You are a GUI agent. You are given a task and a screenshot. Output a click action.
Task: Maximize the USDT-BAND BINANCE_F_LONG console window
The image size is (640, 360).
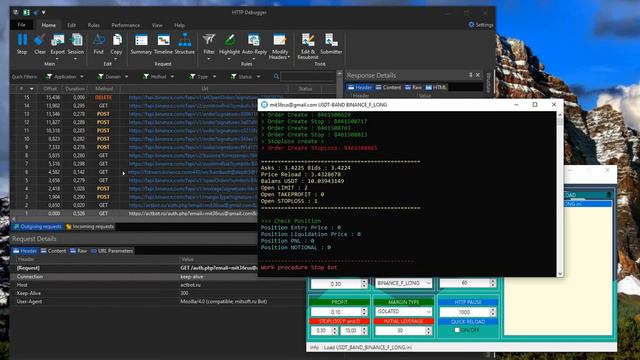(x=535, y=105)
